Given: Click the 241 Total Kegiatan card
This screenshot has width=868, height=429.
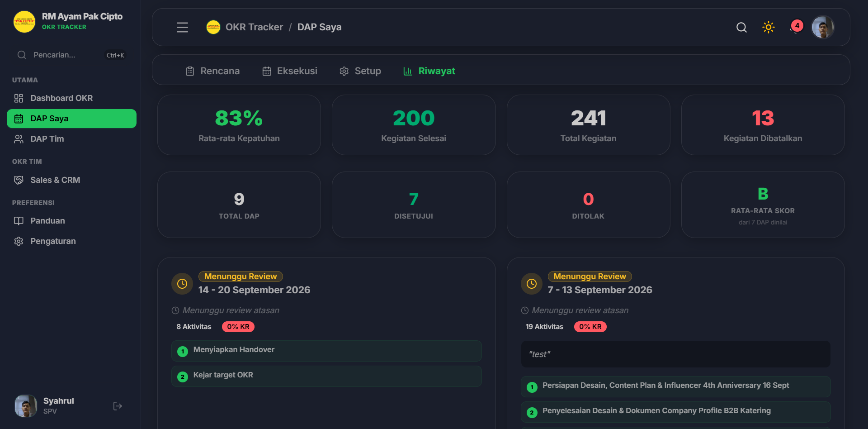Looking at the screenshot, I should pyautogui.click(x=588, y=125).
